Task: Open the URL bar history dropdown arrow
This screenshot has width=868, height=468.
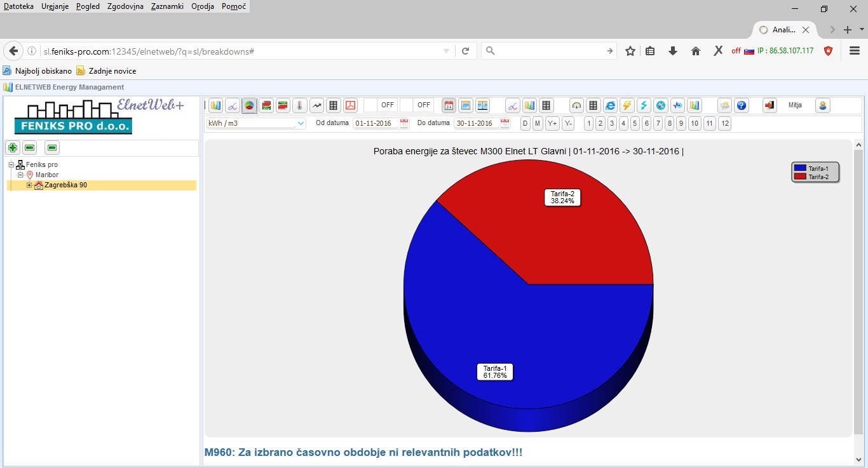Action: click(x=446, y=51)
